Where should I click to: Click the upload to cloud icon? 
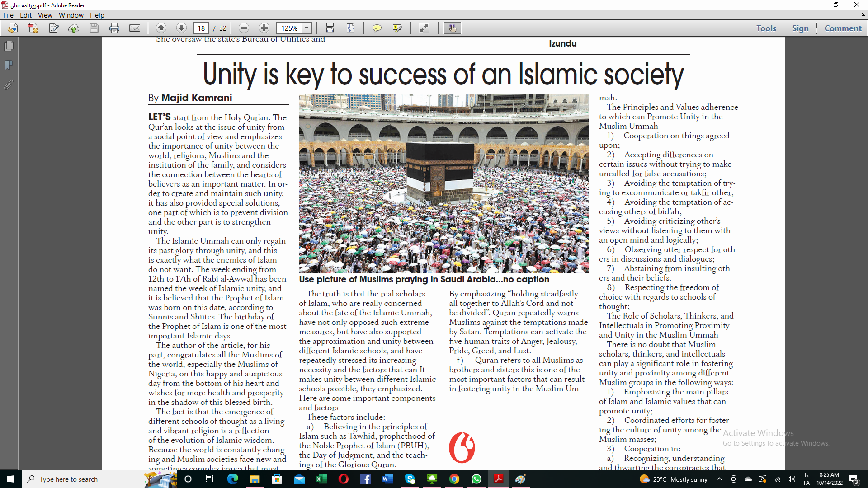74,28
